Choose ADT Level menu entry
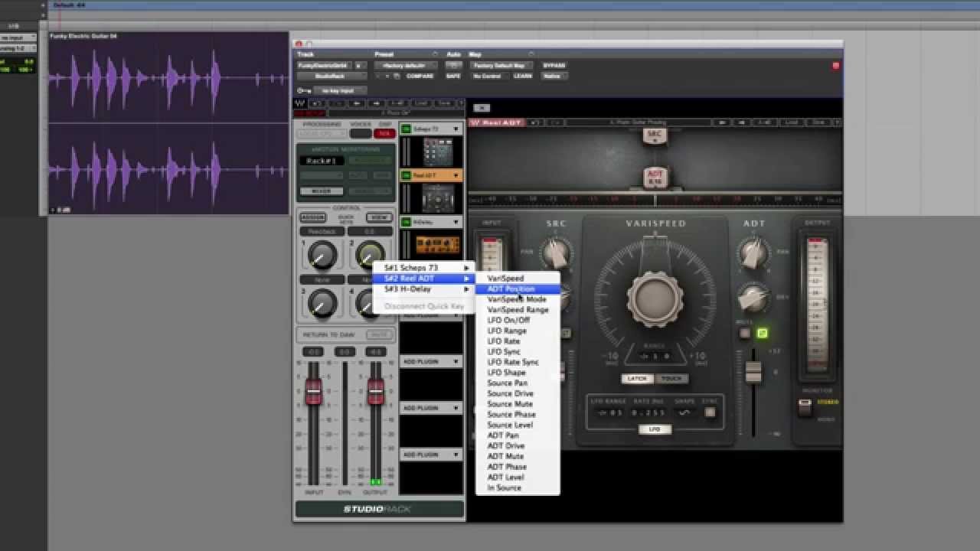The width and height of the screenshot is (980, 551). coord(518,477)
